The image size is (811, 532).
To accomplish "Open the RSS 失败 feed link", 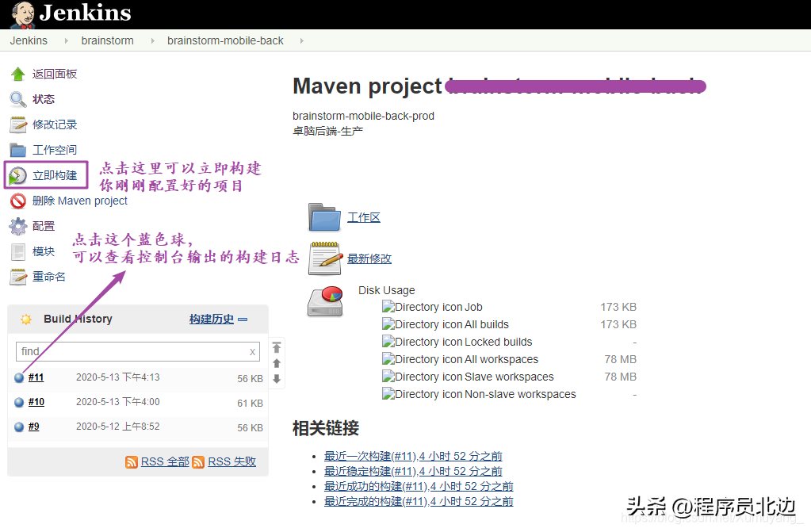I will [x=231, y=461].
